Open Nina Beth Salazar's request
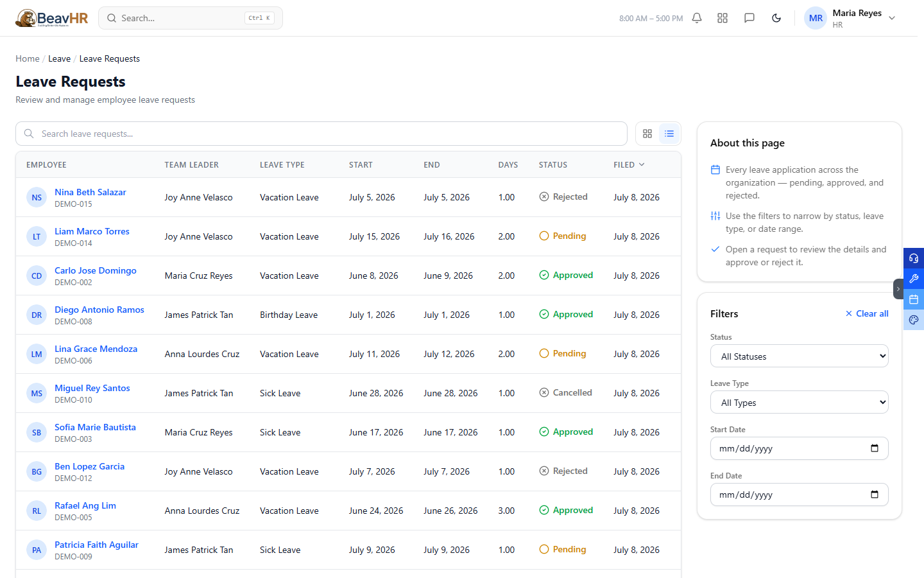Viewport: 924px width, 578px height. pos(90,192)
